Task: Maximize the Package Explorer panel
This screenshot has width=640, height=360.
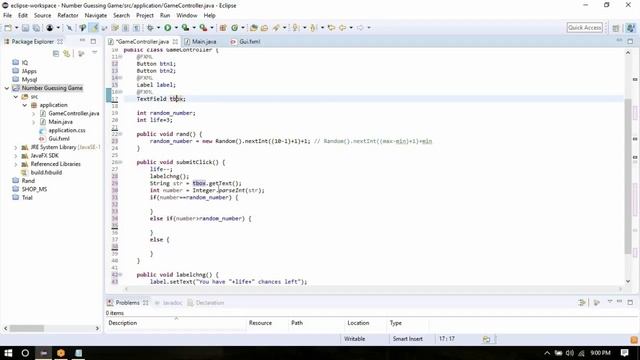Action: (x=93, y=41)
